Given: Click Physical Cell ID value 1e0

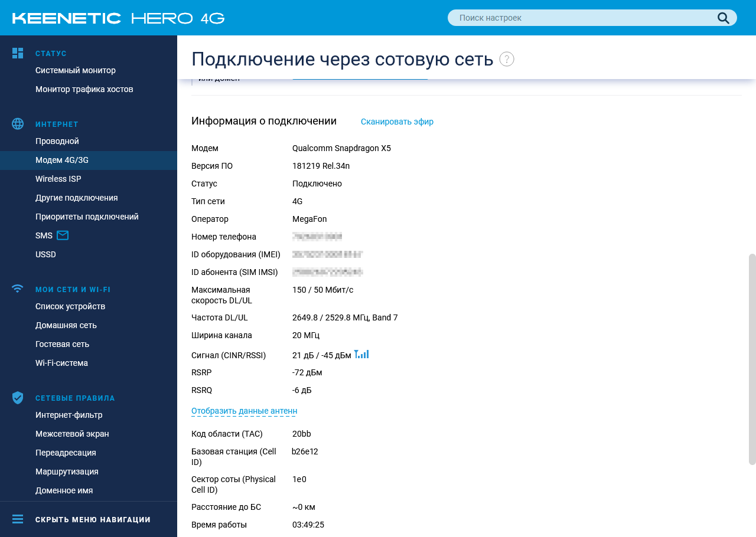Looking at the screenshot, I should [299, 479].
